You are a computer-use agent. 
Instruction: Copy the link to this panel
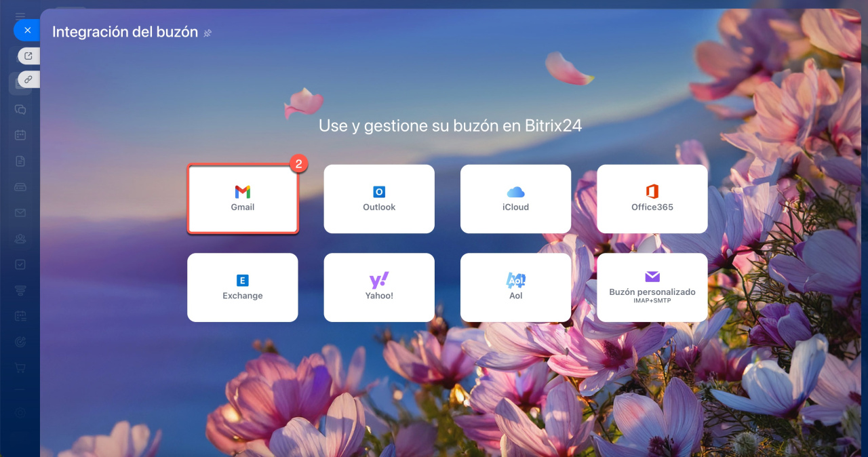pyautogui.click(x=28, y=79)
